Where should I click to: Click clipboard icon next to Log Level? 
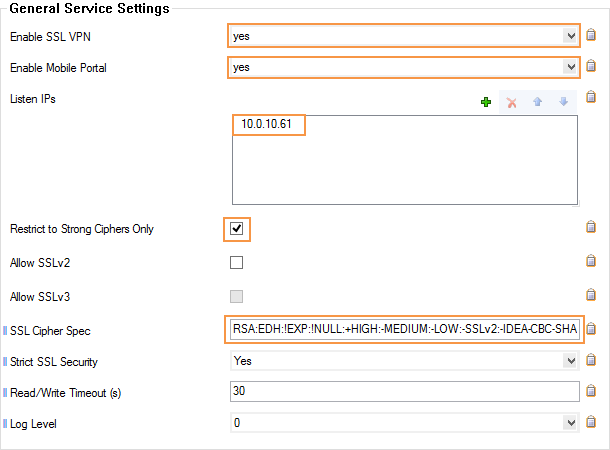click(x=591, y=422)
